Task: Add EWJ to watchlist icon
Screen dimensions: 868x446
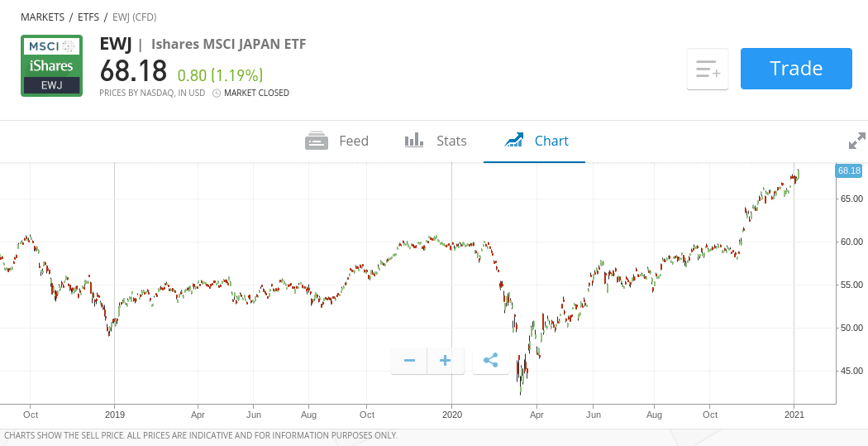Action: [708, 70]
